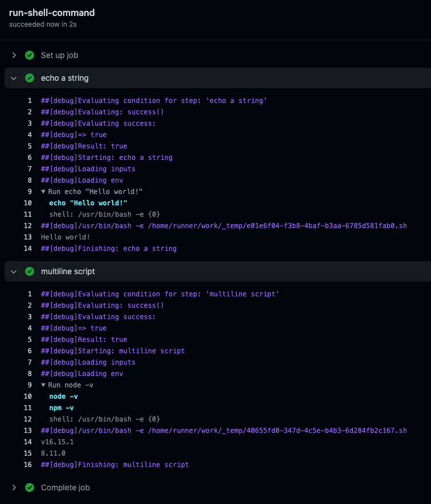Viewport: 431px width, 504px height.
Task: Collapse the Run echo "Hello world!" disclosure triangle
Action: tap(43, 192)
